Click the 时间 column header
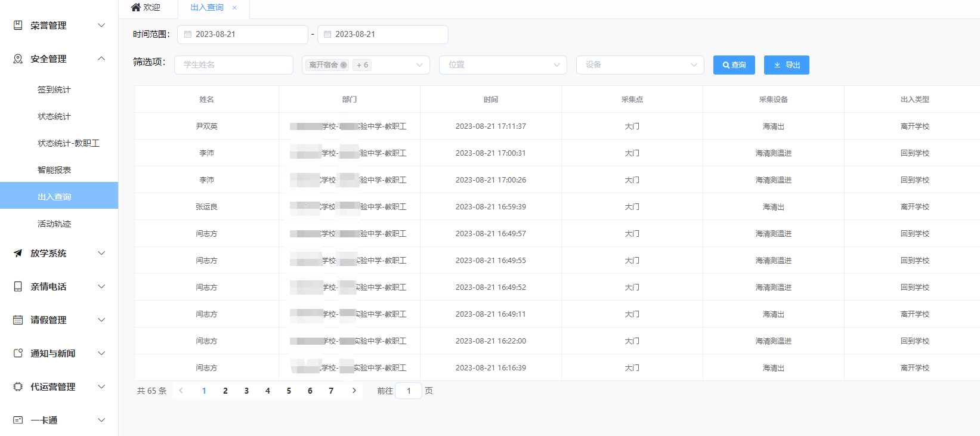Viewport: 980px width, 436px height. coord(491,100)
